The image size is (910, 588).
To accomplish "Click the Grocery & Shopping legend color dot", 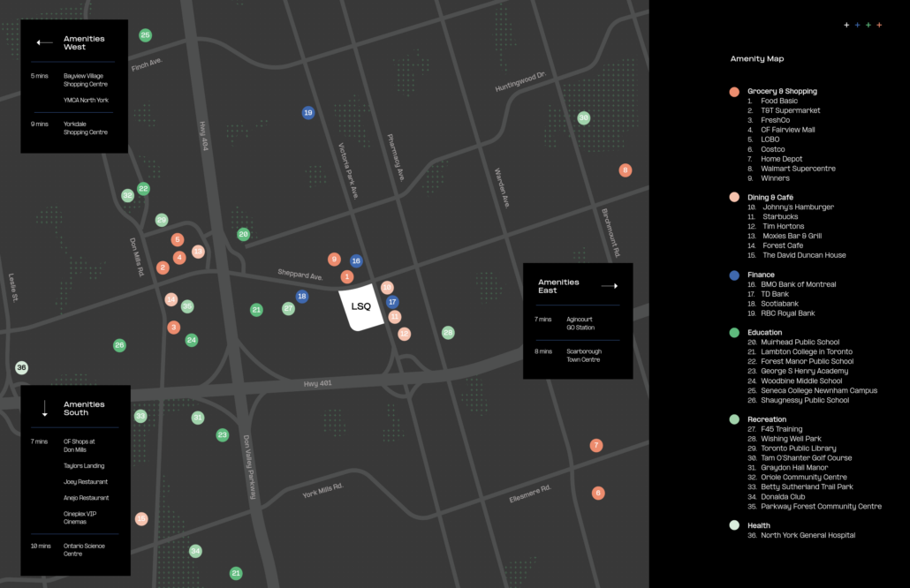I will point(734,92).
